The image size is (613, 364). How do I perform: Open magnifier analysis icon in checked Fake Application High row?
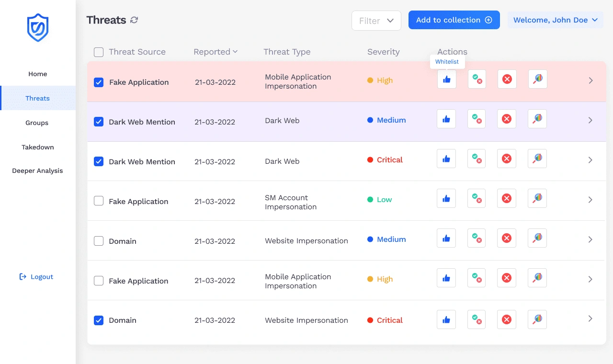[x=538, y=80]
